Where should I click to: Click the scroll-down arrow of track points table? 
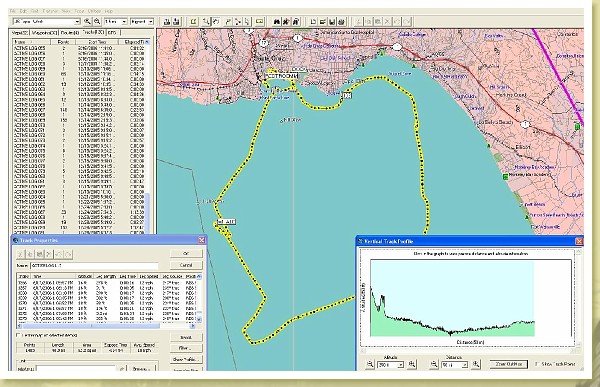point(199,319)
